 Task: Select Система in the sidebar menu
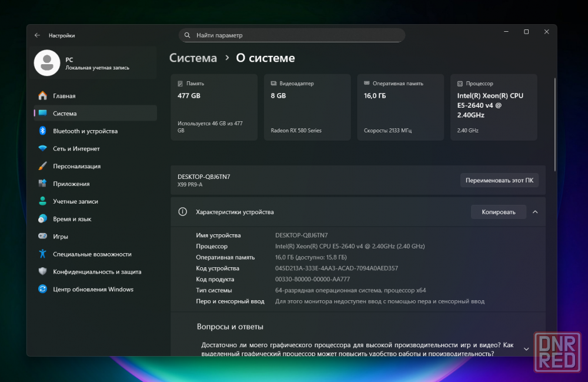pos(65,114)
